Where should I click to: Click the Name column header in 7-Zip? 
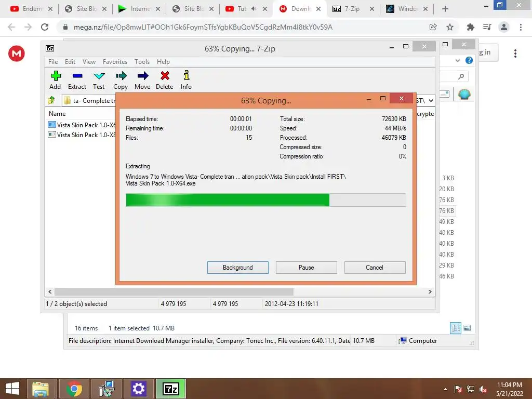[x=57, y=114]
